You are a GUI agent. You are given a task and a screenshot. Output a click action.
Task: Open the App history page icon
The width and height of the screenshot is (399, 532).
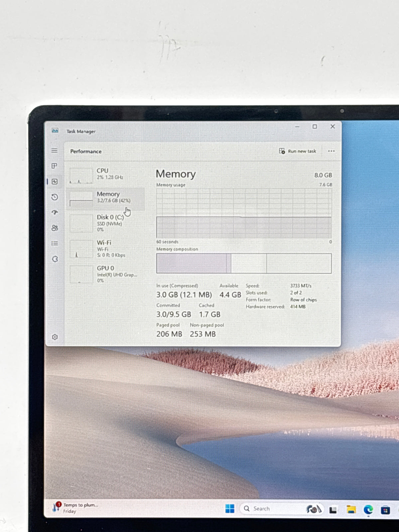click(55, 197)
